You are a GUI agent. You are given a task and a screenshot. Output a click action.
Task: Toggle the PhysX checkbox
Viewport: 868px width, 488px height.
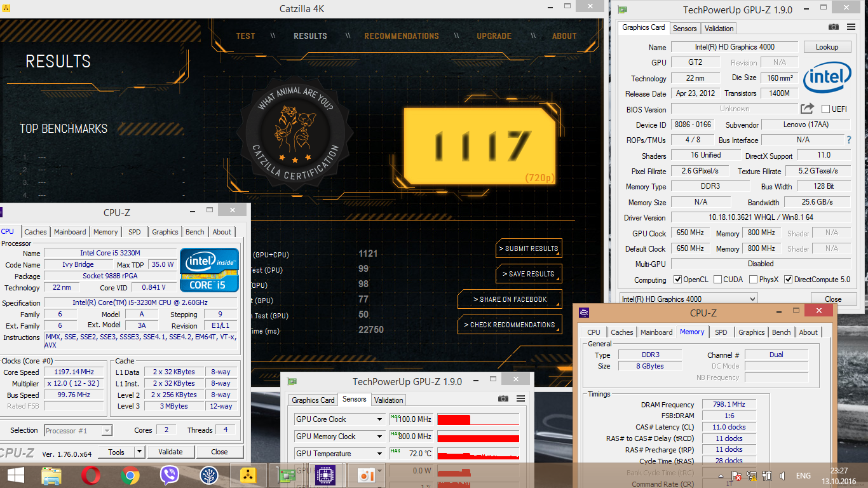(x=753, y=280)
